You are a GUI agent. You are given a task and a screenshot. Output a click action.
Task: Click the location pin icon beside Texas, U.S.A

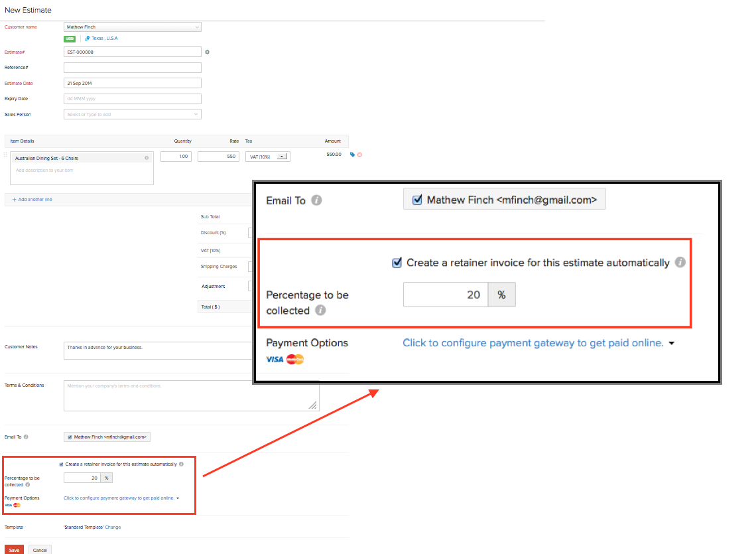(x=88, y=38)
